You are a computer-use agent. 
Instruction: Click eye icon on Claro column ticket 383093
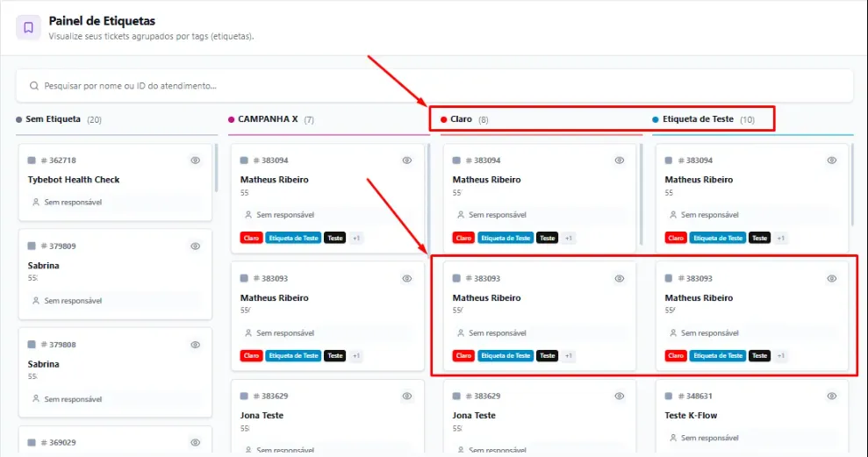(620, 278)
